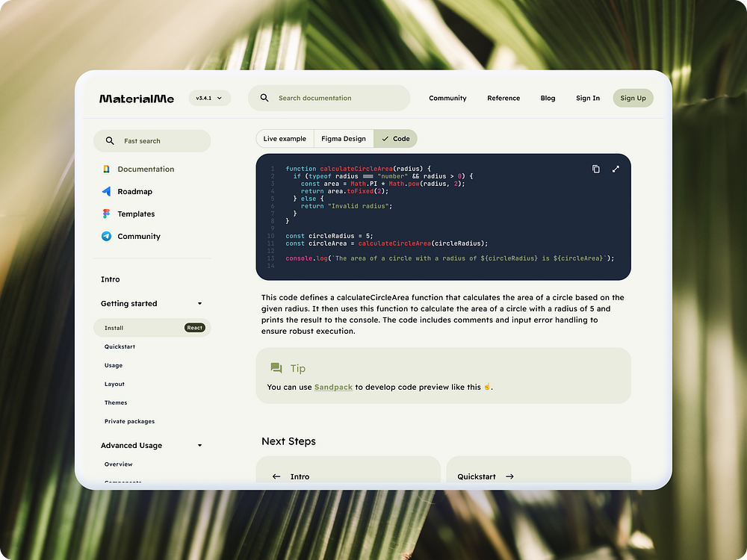The image size is (747, 560).
Task: Open the v3.4.1 version dropdown
Action: 209,97
